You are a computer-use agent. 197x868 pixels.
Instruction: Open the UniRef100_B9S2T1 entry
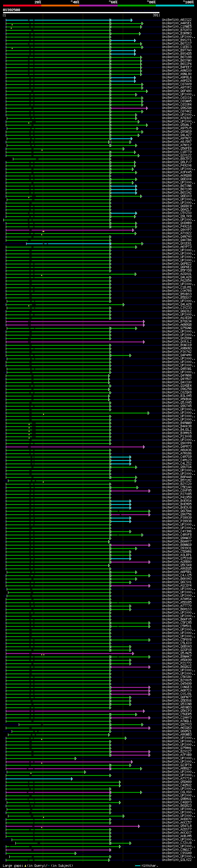click(176, 40)
